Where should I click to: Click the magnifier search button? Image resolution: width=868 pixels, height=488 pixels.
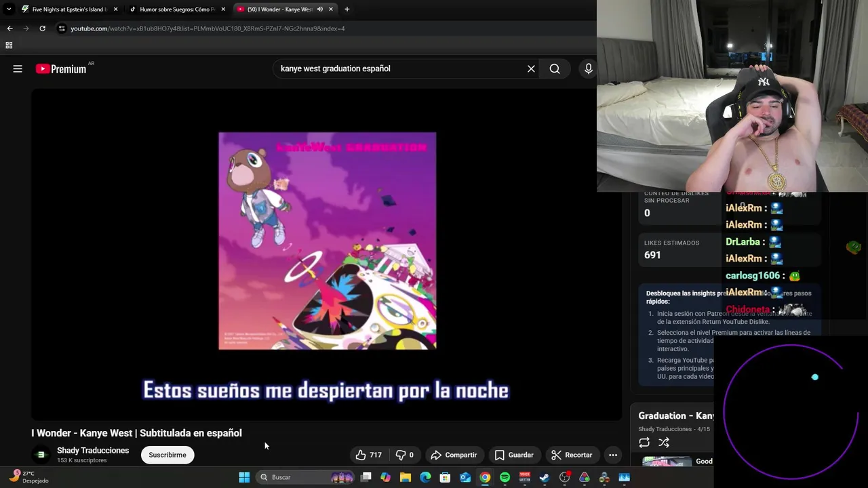(x=555, y=68)
